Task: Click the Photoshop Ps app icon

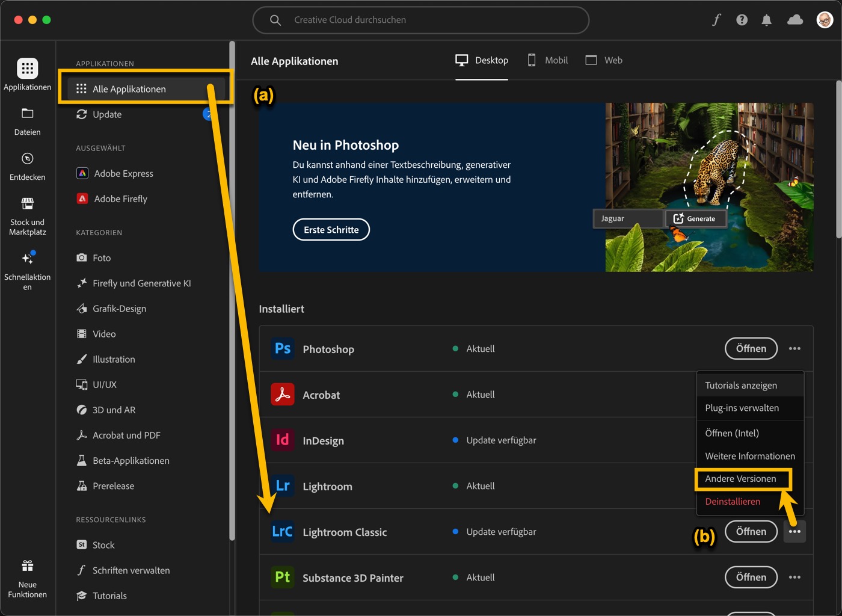Action: point(283,349)
